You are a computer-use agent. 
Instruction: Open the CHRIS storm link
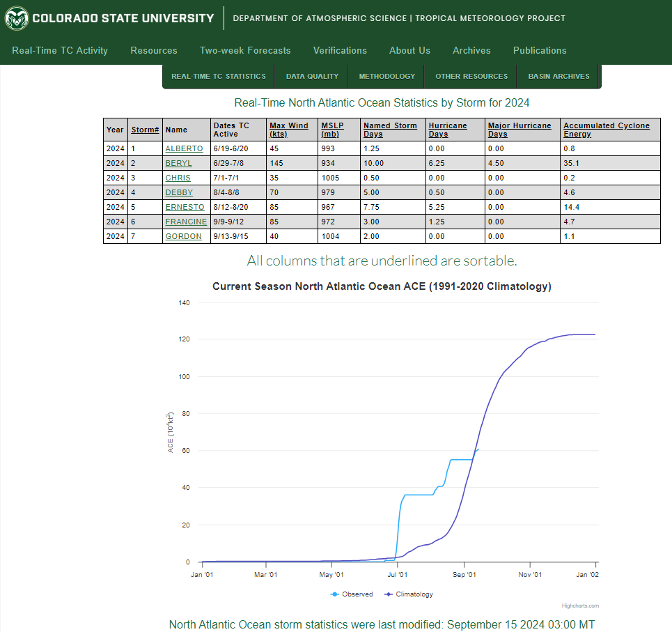178,178
